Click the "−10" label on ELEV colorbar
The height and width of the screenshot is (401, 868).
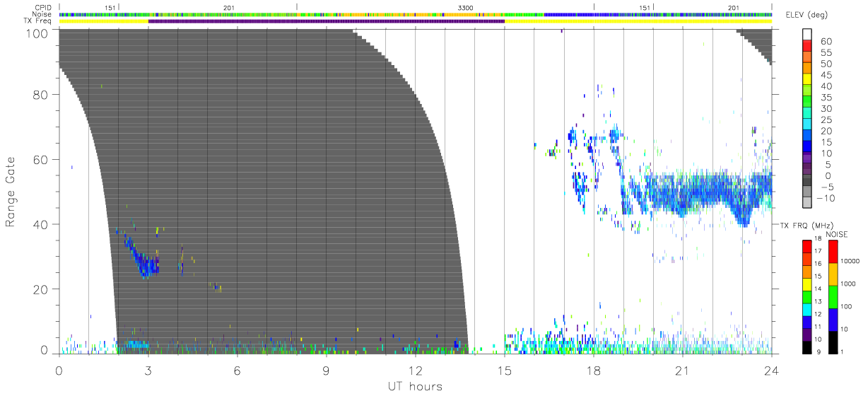[826, 199]
